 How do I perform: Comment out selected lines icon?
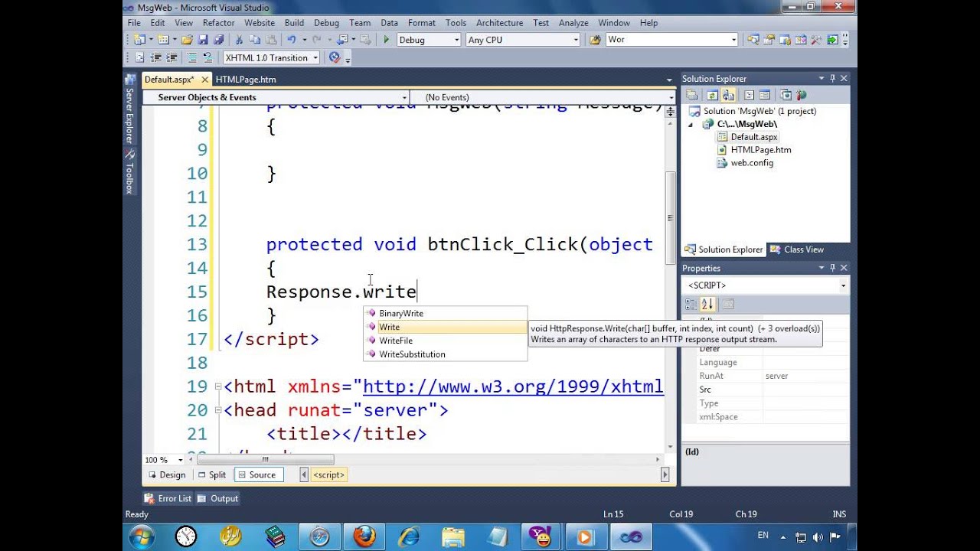(191, 57)
